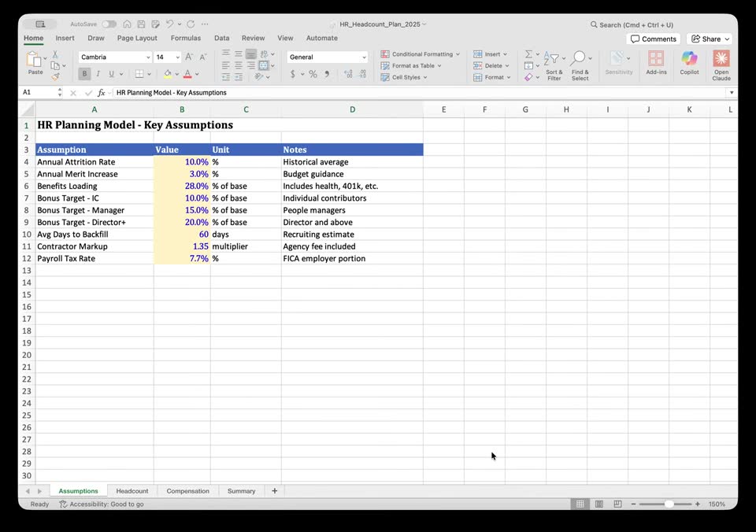
Task: Save the workbook with the disk icon
Action: [141, 24]
